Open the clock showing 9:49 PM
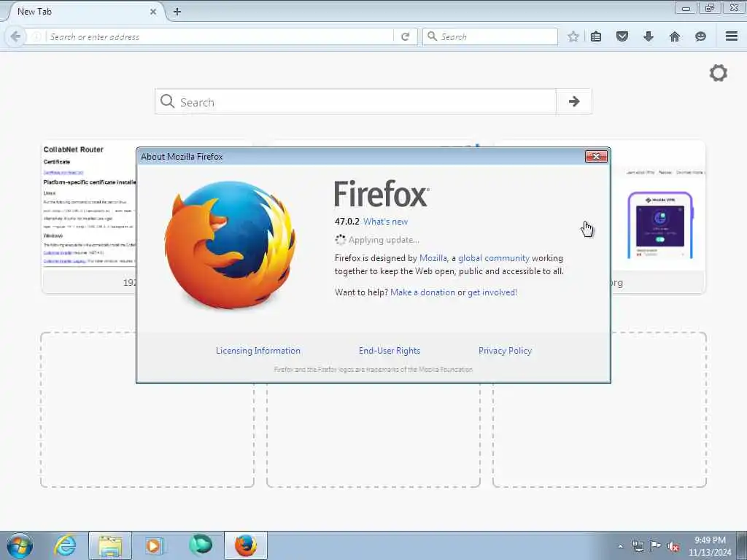This screenshot has width=747, height=560. pos(710,546)
